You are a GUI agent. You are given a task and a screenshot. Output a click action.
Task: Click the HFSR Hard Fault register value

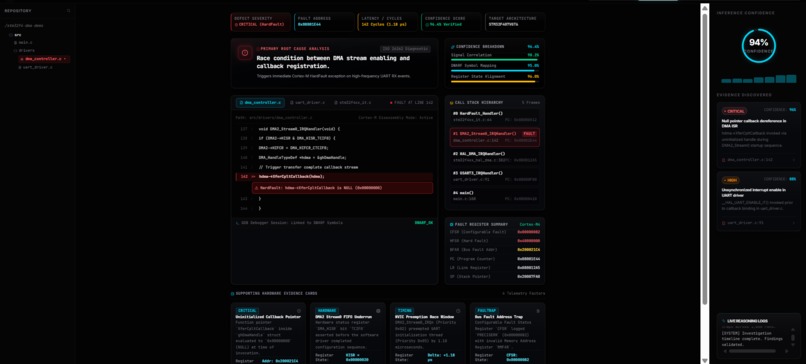(528, 241)
